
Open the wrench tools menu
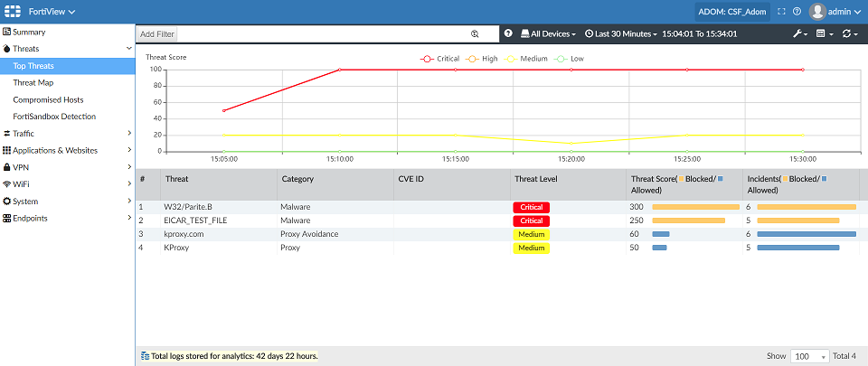[800, 33]
